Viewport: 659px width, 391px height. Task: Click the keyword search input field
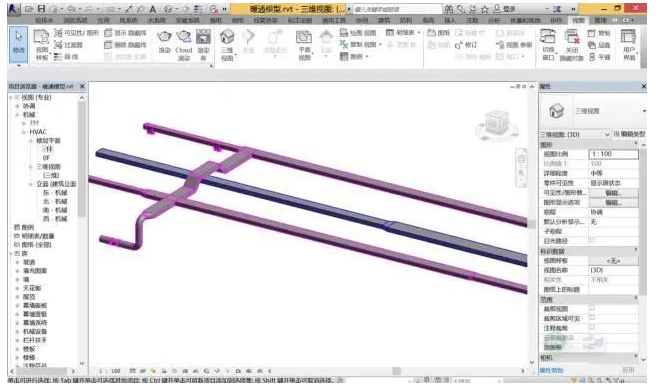[x=397, y=9]
